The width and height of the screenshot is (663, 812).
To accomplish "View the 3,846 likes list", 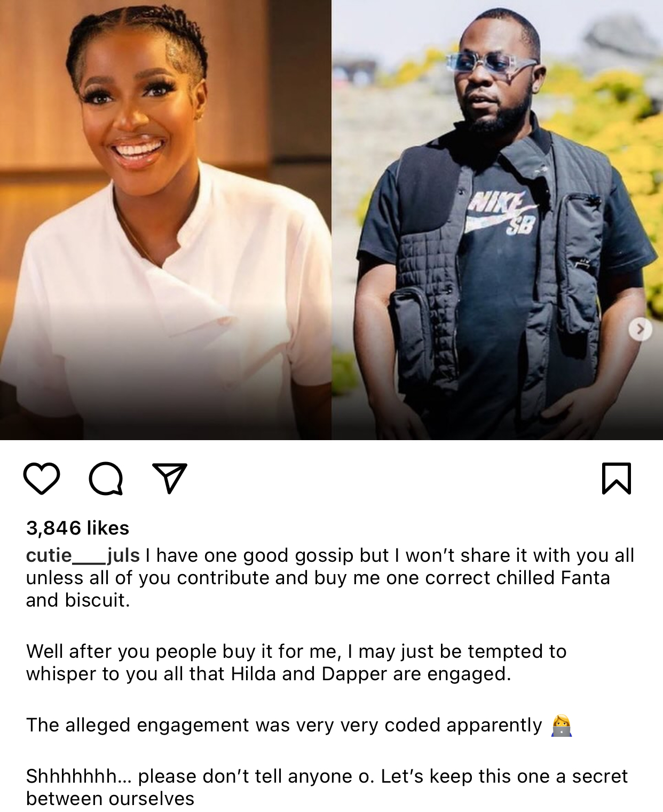I will 77,528.
